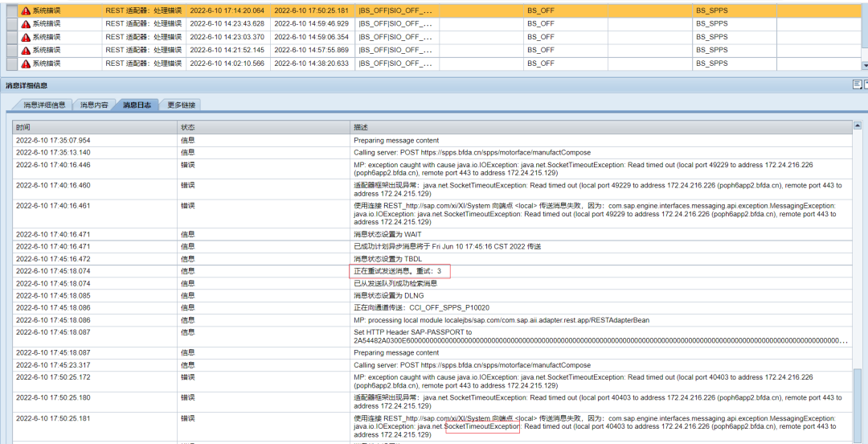
Task: Select row marker for message started 14:21:52.145
Action: (x=11, y=51)
